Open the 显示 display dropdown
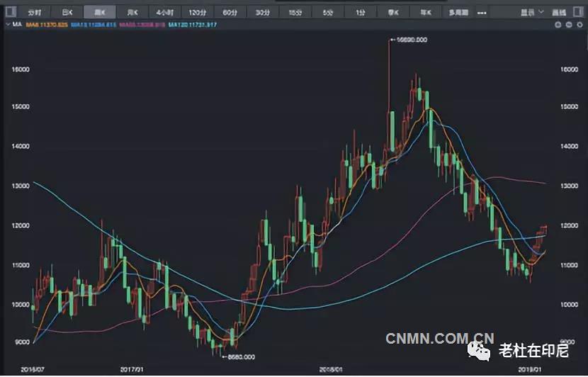 pos(531,13)
